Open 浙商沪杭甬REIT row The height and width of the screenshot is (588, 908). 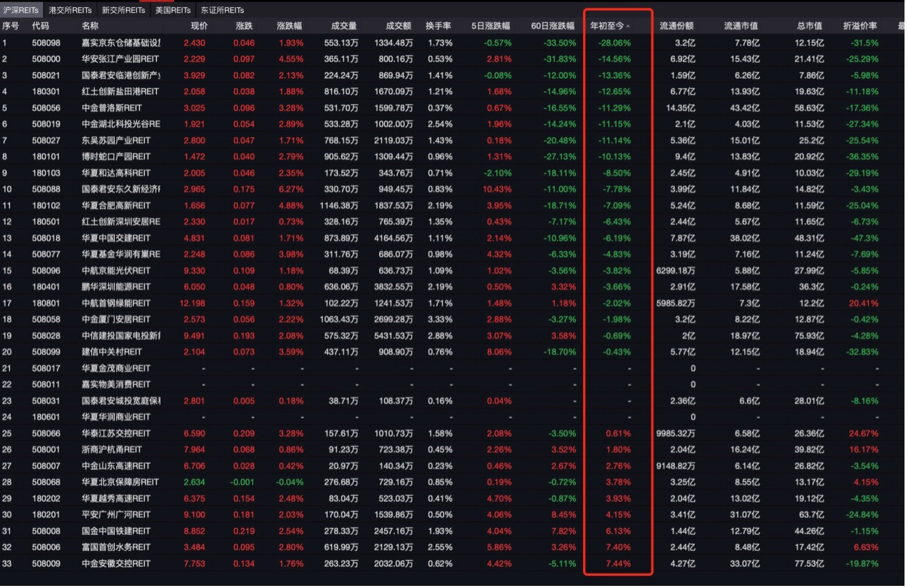pos(453,450)
